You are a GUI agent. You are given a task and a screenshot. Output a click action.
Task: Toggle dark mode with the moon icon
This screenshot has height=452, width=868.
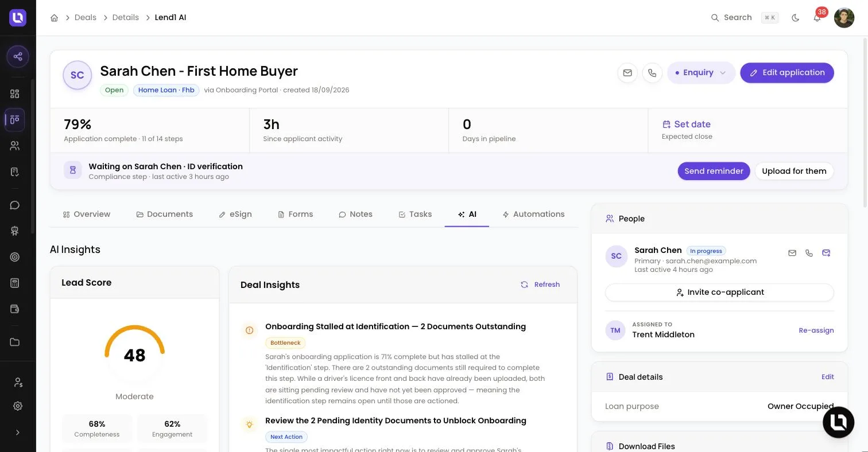(795, 18)
